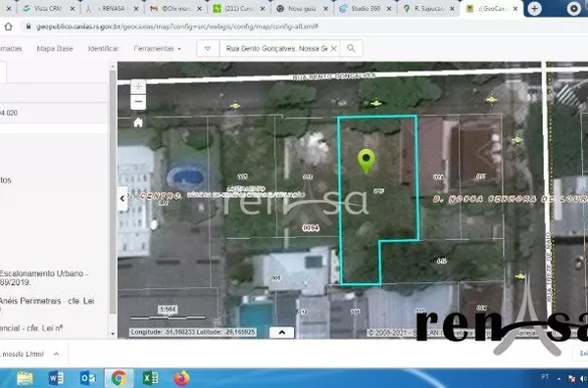588x388 pixels.
Task: Open Firefox from the taskbar
Action: (181, 378)
